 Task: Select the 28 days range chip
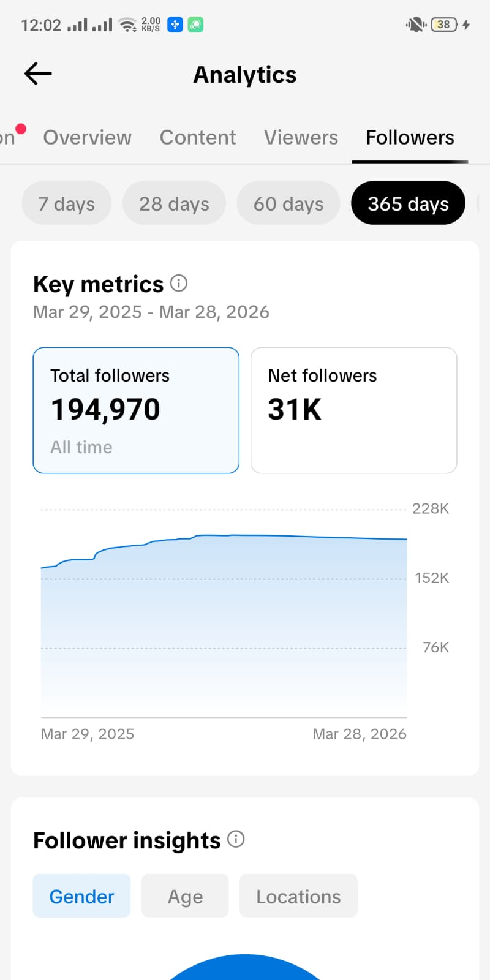(174, 203)
